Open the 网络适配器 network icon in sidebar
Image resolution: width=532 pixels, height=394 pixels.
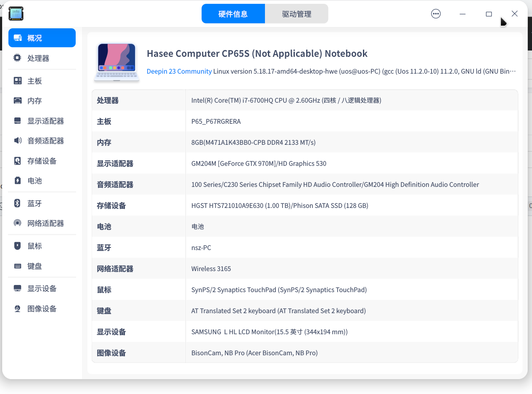(x=18, y=223)
